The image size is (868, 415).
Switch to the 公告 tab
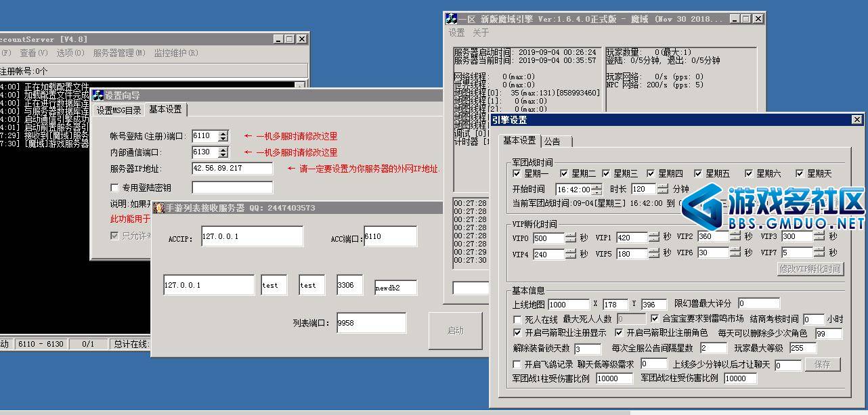pyautogui.click(x=552, y=141)
